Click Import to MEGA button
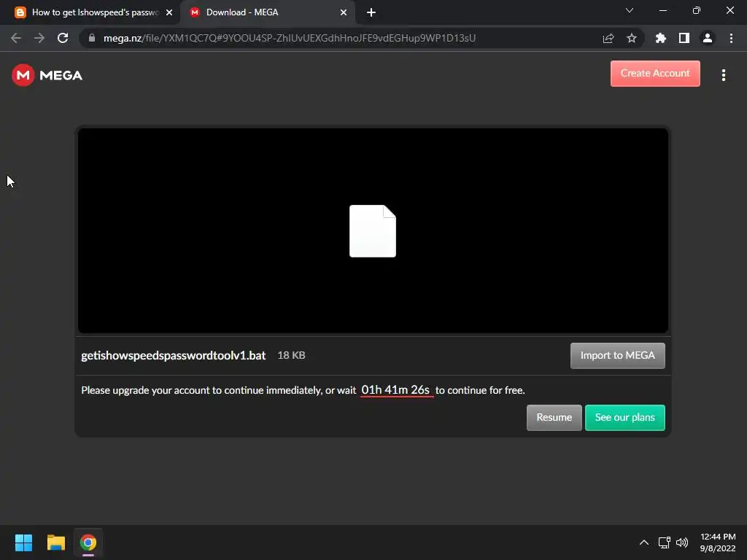The image size is (747, 560). pos(617,355)
